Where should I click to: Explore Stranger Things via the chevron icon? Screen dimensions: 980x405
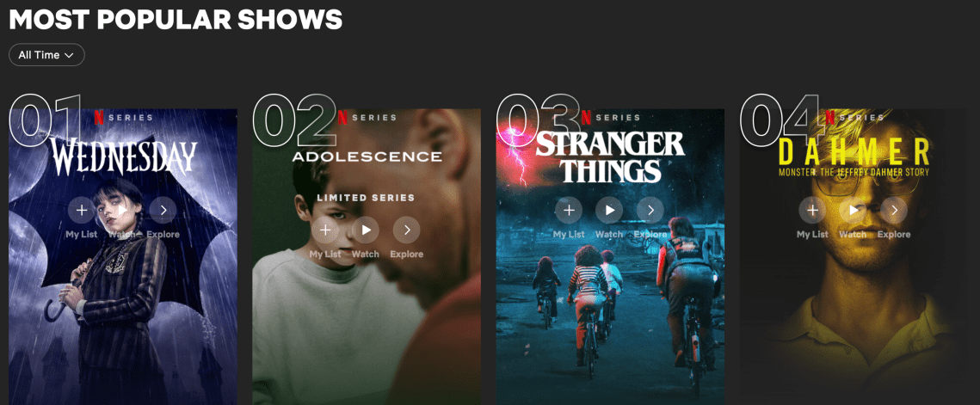click(x=650, y=210)
